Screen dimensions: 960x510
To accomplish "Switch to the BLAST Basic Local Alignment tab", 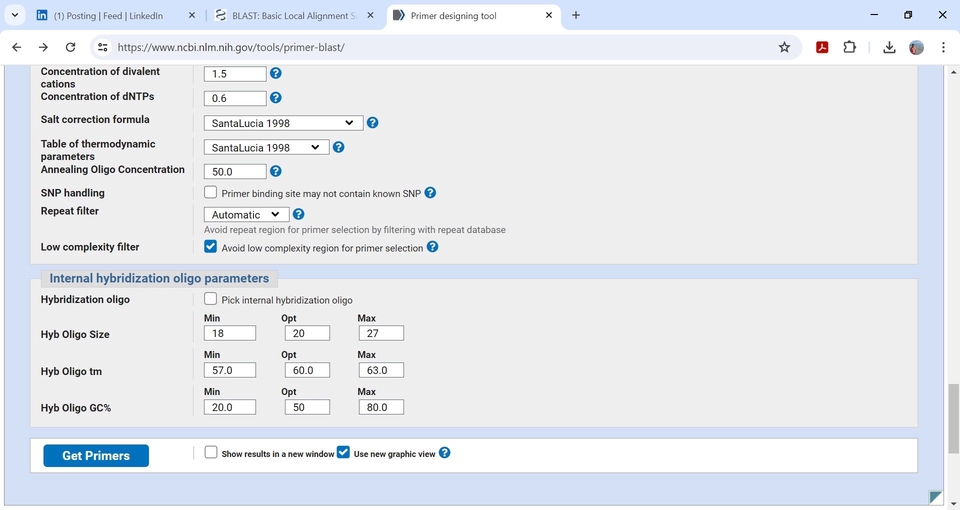I will (x=290, y=16).
